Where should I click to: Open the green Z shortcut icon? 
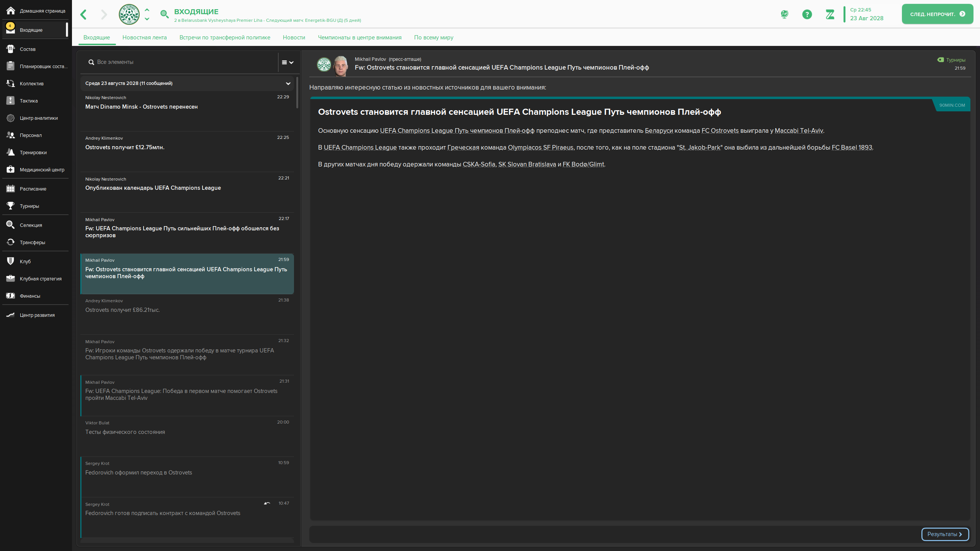click(830, 15)
